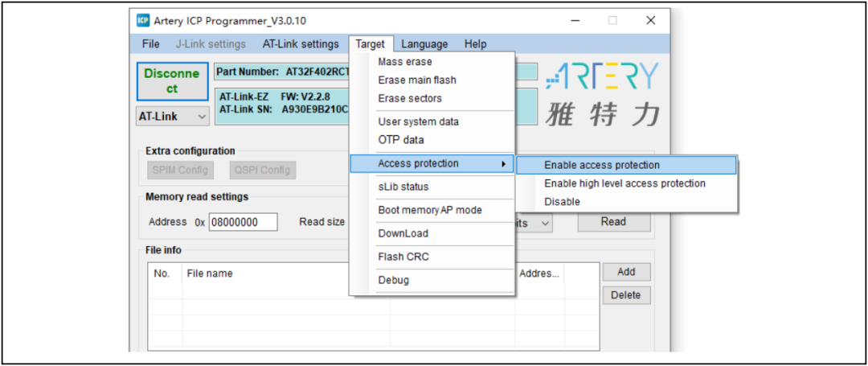
Task: Close the open Target menu
Action: point(371,43)
